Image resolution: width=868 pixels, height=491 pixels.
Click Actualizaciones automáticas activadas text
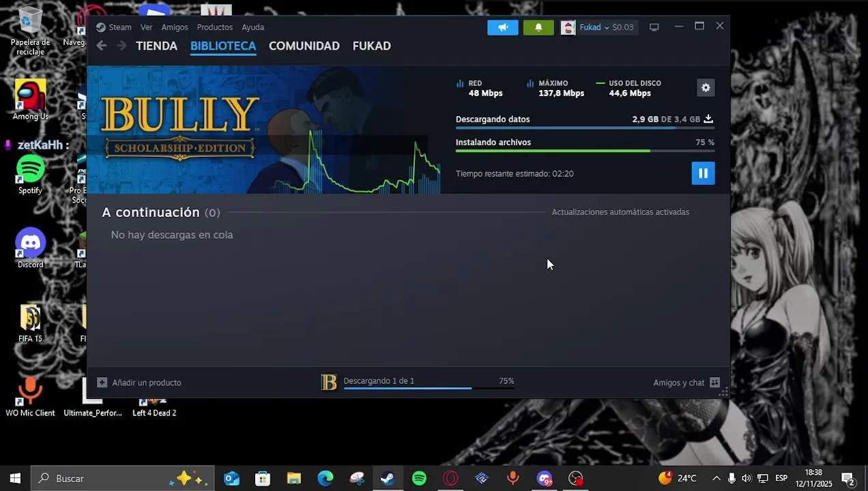(620, 212)
